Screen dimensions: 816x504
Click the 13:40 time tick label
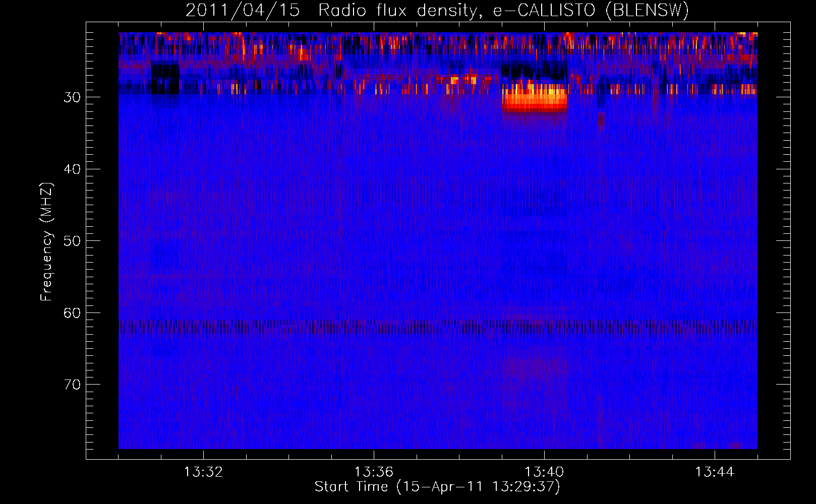[544, 472]
